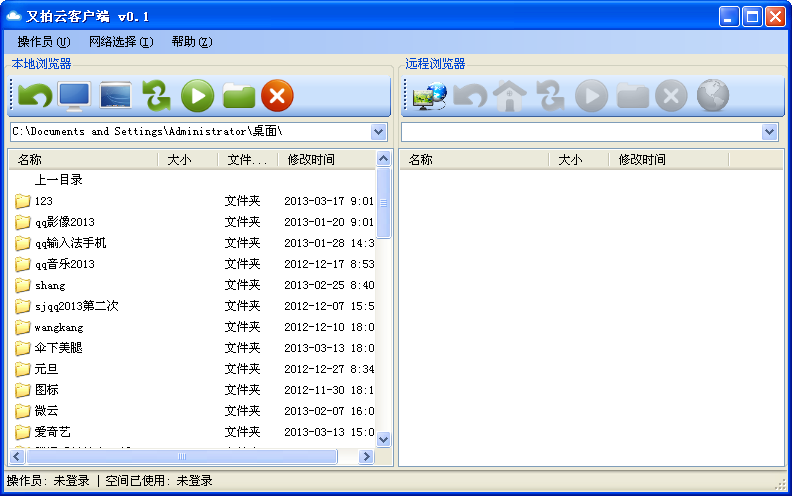Click the cloud app icon in title bar
Viewport: 792px width, 496px height.
pos(14,16)
